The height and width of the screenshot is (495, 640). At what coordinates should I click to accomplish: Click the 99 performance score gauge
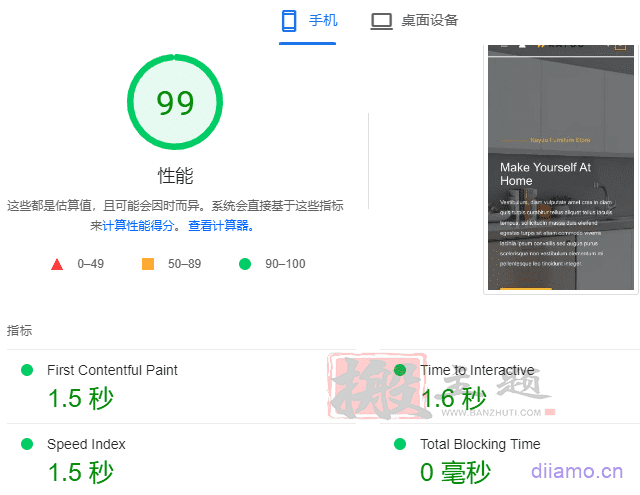(175, 102)
